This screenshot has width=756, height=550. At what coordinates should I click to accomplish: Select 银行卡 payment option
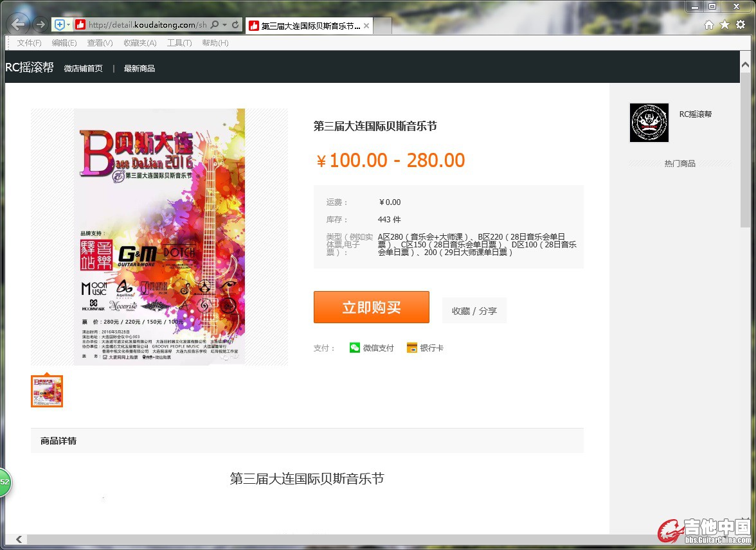click(x=425, y=348)
